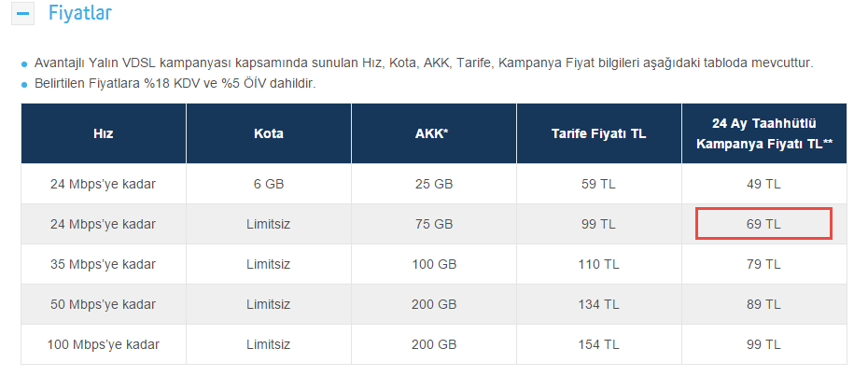Screen dimensions: 868x376
Task: Click the 25 GB AKK cell
Action: click(433, 184)
